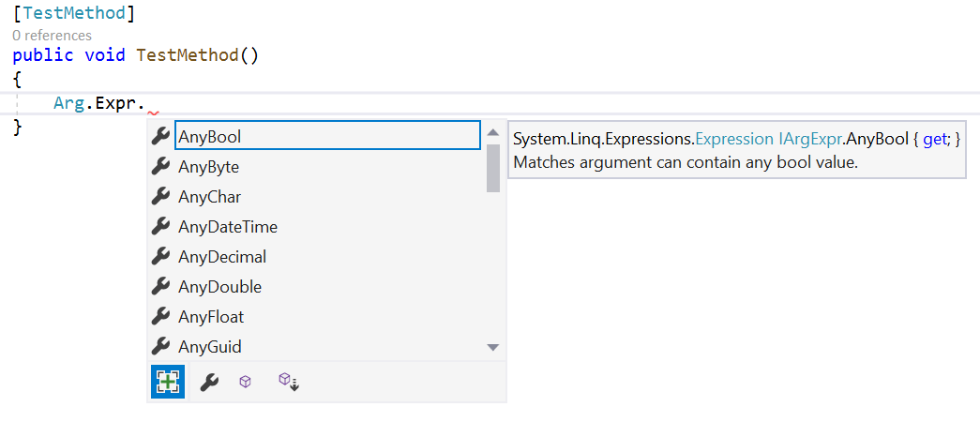The image size is (980, 437).
Task: Select AnyChar from the completion list
Action: pyautogui.click(x=209, y=196)
